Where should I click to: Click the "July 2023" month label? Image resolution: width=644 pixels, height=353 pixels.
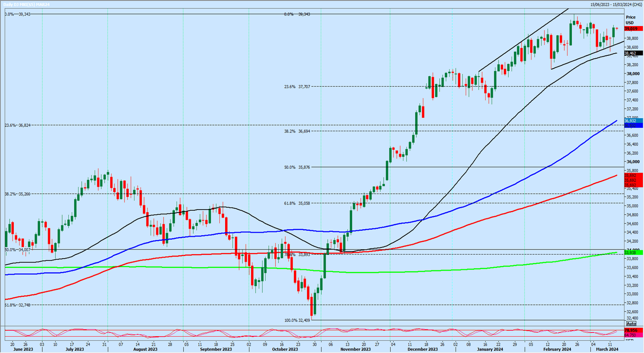pos(75,349)
